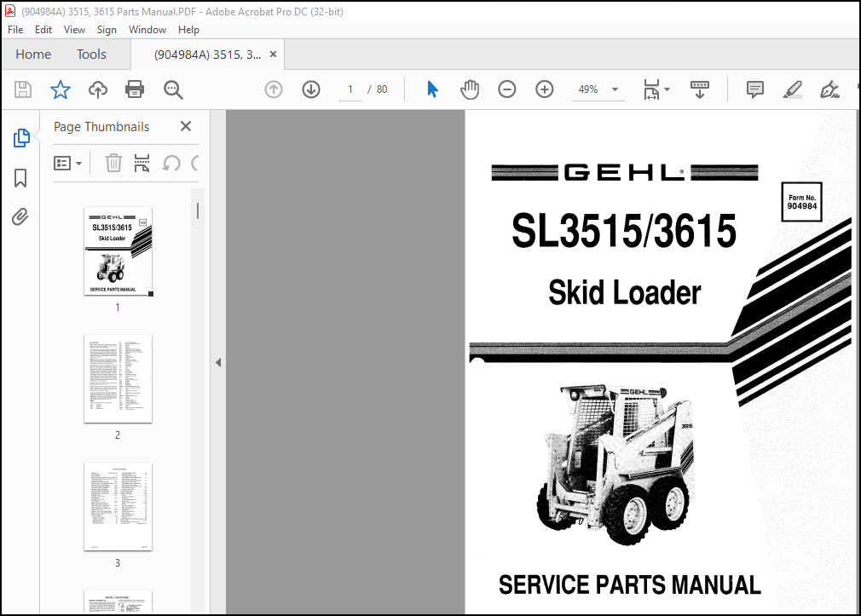The height and width of the screenshot is (616, 861).
Task: Open the Find text magnifier tool
Action: click(173, 89)
